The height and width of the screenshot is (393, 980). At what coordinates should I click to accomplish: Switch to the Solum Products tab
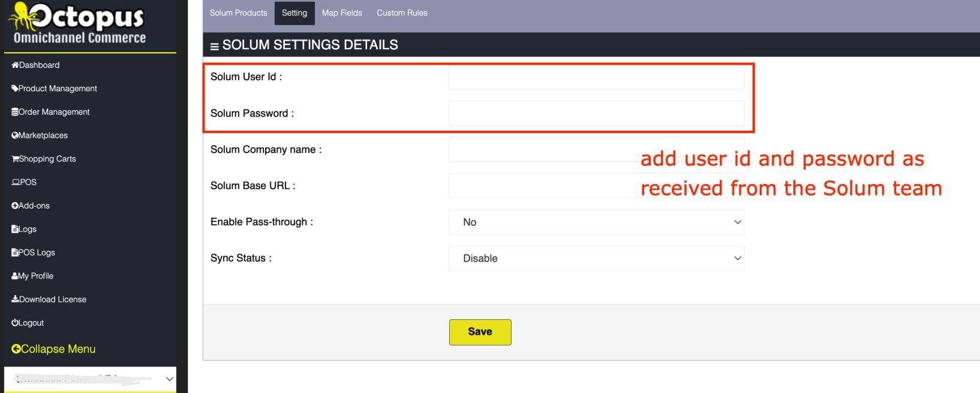tap(239, 13)
